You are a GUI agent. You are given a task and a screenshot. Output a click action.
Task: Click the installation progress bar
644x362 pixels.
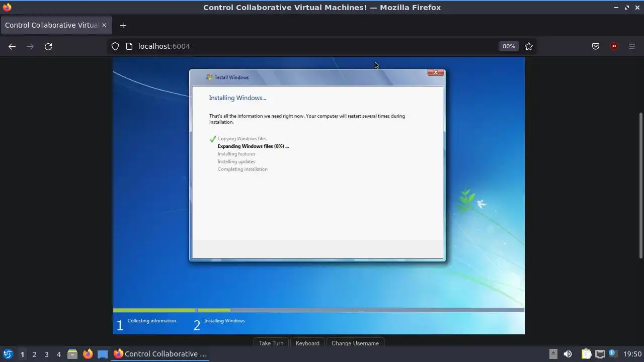click(x=318, y=310)
